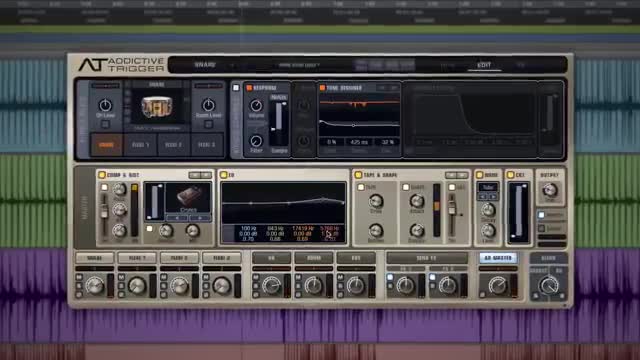Toggle the Tape & Shape power light
The height and width of the screenshot is (360, 640).
358,175
